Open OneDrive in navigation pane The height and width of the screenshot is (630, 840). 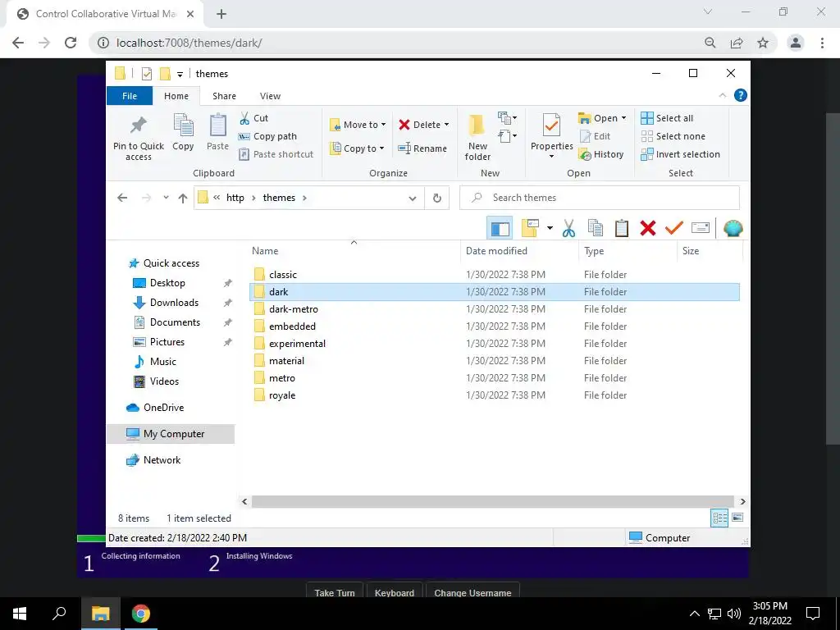(163, 408)
